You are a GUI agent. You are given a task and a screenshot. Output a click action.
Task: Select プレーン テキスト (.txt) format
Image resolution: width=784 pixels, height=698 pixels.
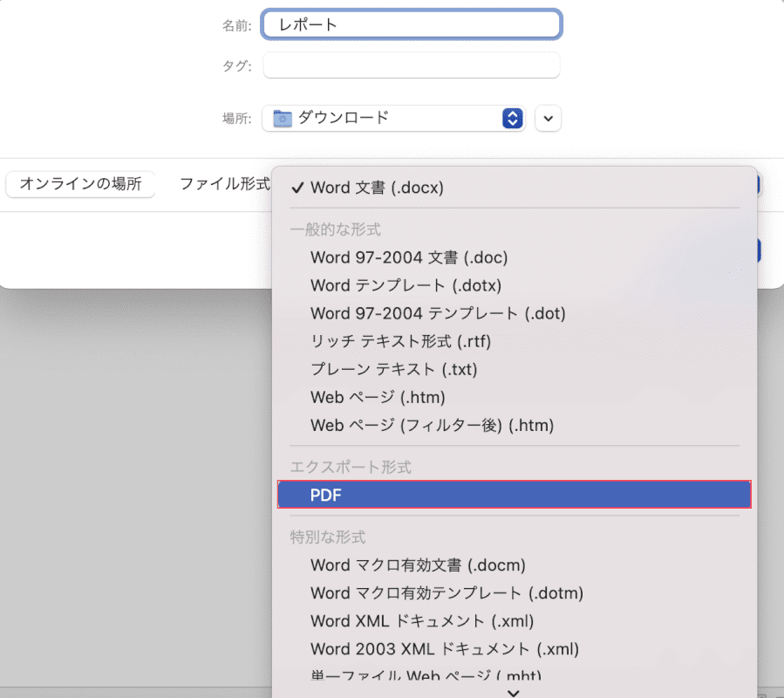pos(514,369)
